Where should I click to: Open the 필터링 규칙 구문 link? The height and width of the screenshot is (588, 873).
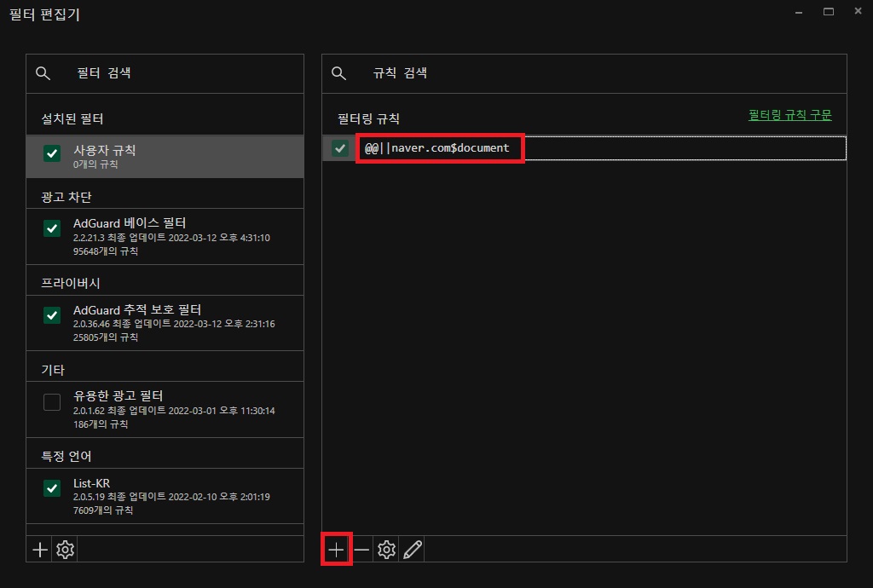(790, 114)
